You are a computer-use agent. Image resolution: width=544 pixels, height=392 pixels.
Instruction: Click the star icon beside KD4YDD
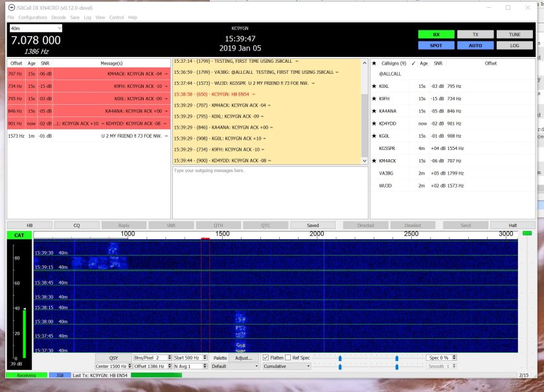coord(374,123)
